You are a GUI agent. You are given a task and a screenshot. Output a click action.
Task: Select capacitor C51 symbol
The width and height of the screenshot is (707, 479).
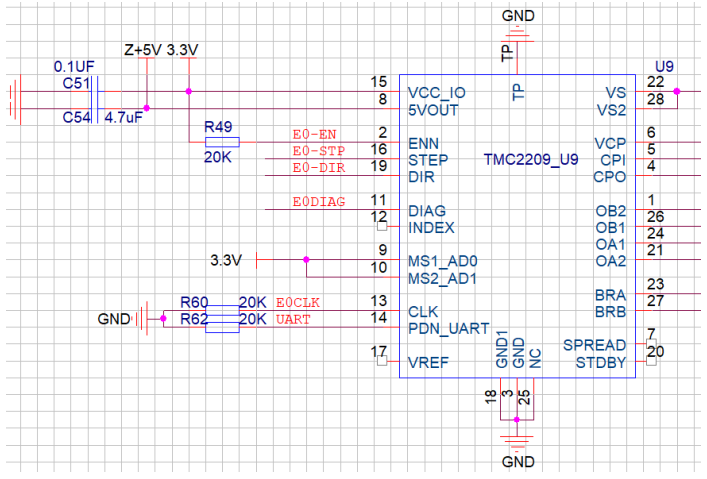[x=95, y=92]
